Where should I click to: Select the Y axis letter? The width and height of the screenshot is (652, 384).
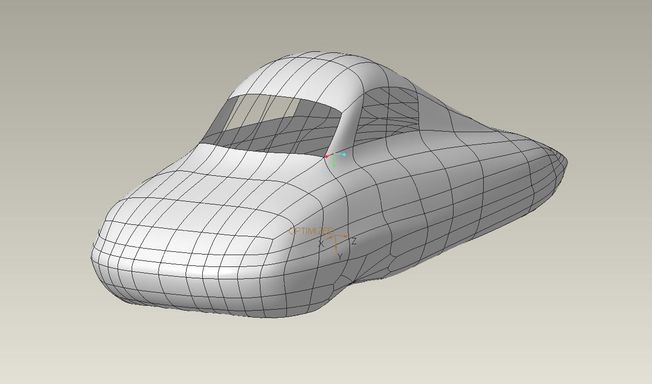coord(340,257)
